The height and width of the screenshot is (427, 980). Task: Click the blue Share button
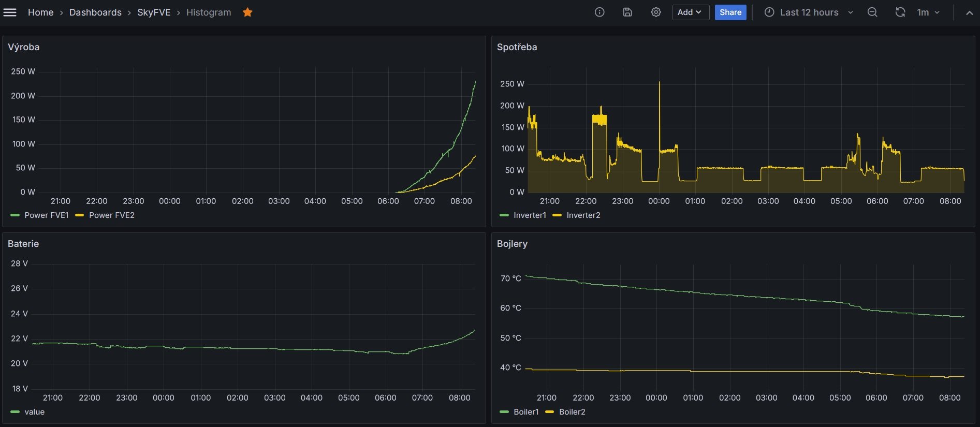point(730,12)
